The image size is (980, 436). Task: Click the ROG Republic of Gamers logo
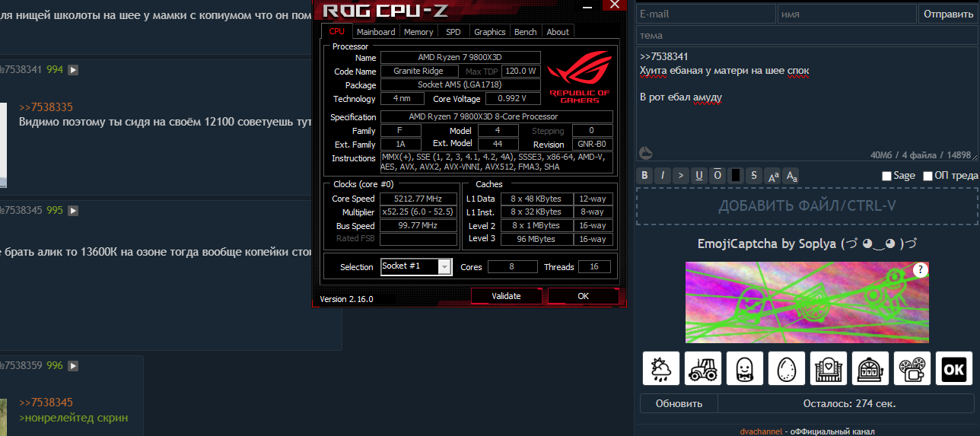[579, 77]
